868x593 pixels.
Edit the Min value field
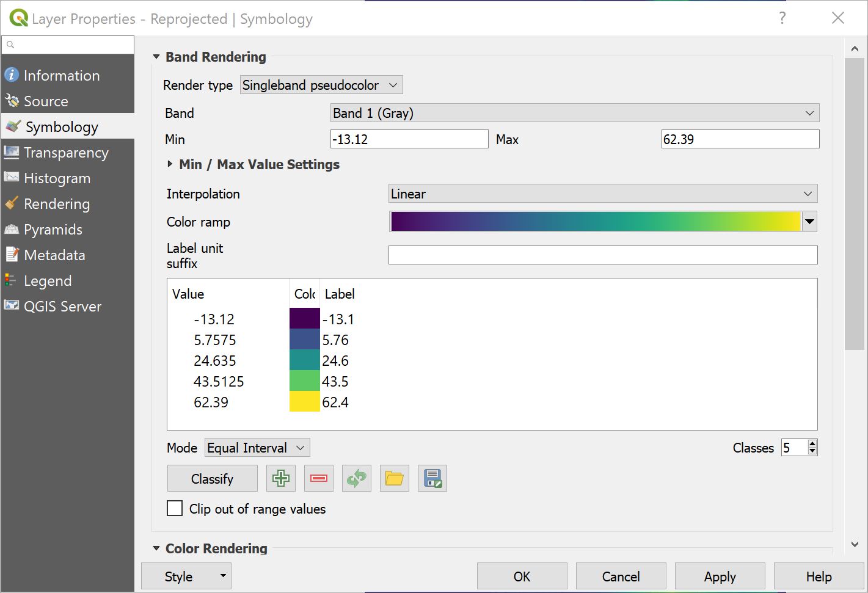[409, 139]
